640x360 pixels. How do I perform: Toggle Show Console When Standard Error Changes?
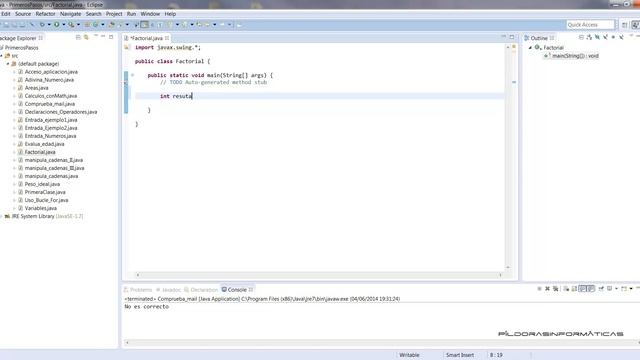pos(591,289)
